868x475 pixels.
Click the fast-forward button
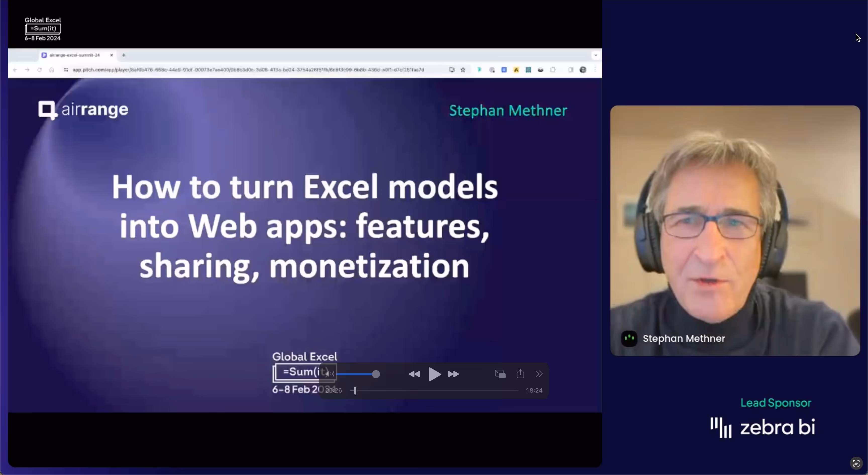click(453, 374)
